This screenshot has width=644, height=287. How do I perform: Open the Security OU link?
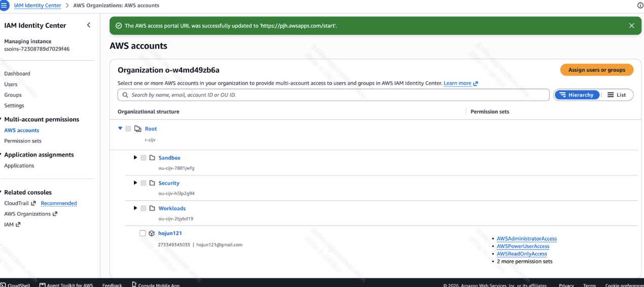coord(169,183)
